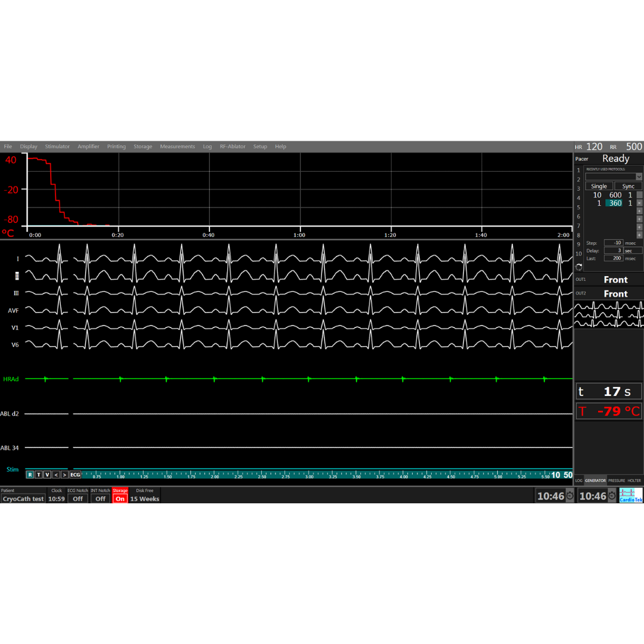Click the Step value input field
644x644 pixels.
pyautogui.click(x=613, y=243)
